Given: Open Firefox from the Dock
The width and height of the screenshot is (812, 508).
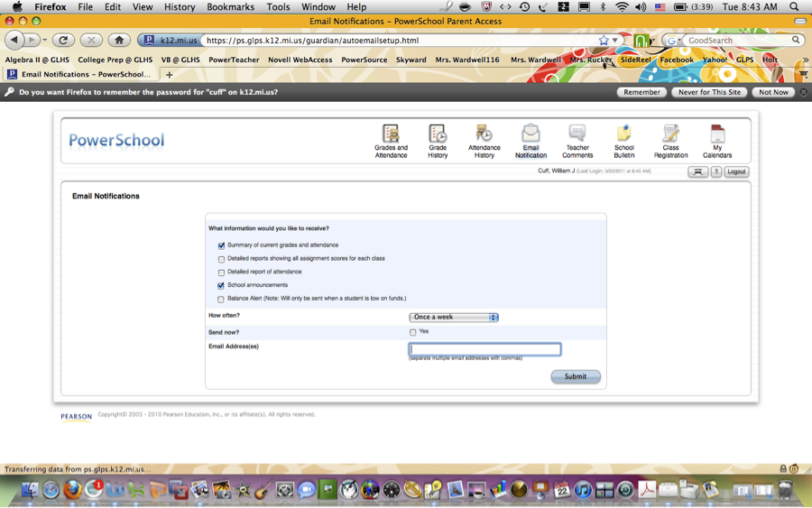Looking at the screenshot, I should [x=72, y=489].
